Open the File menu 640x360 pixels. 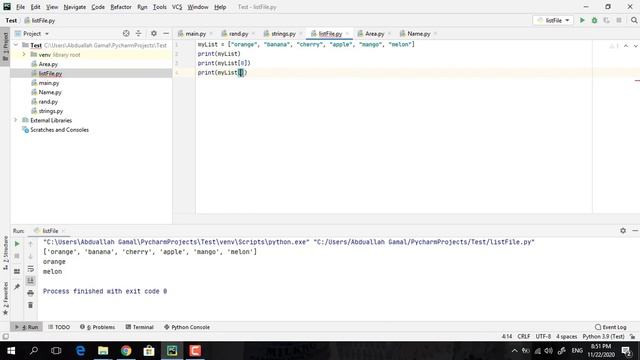click(20, 7)
